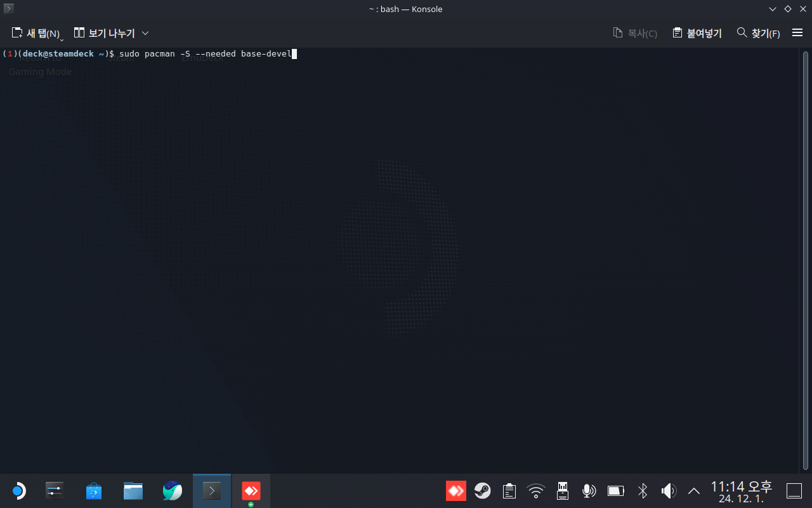
Task: Open the 찾기(F) search function
Action: (758, 33)
